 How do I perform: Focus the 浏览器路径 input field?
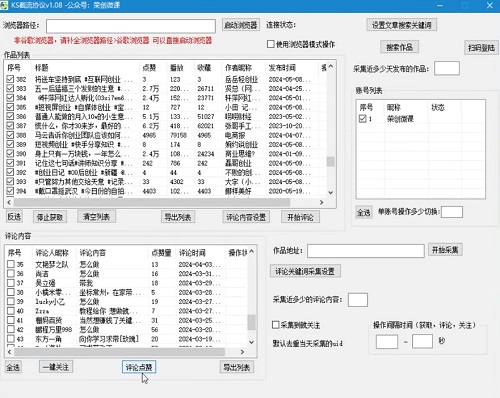point(131,26)
